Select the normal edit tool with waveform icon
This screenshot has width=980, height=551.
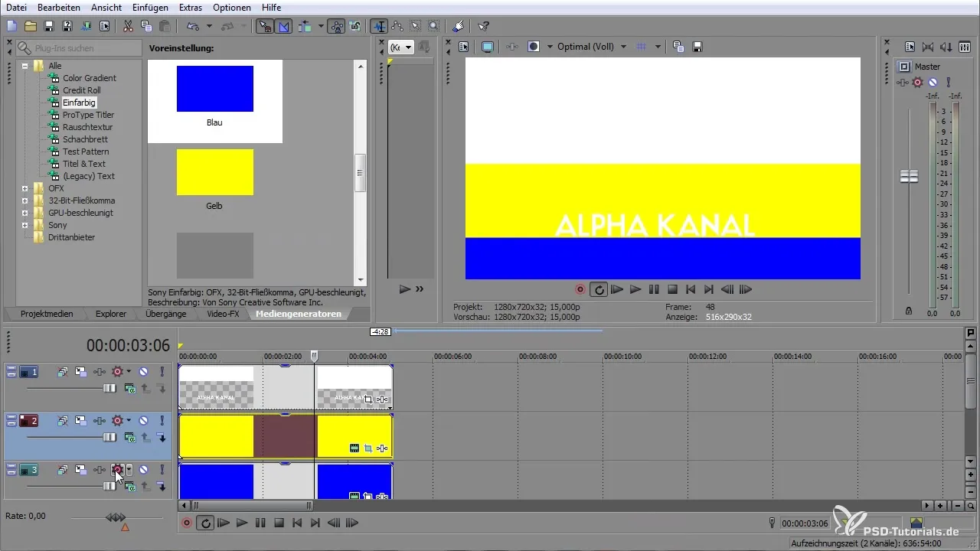point(379,26)
